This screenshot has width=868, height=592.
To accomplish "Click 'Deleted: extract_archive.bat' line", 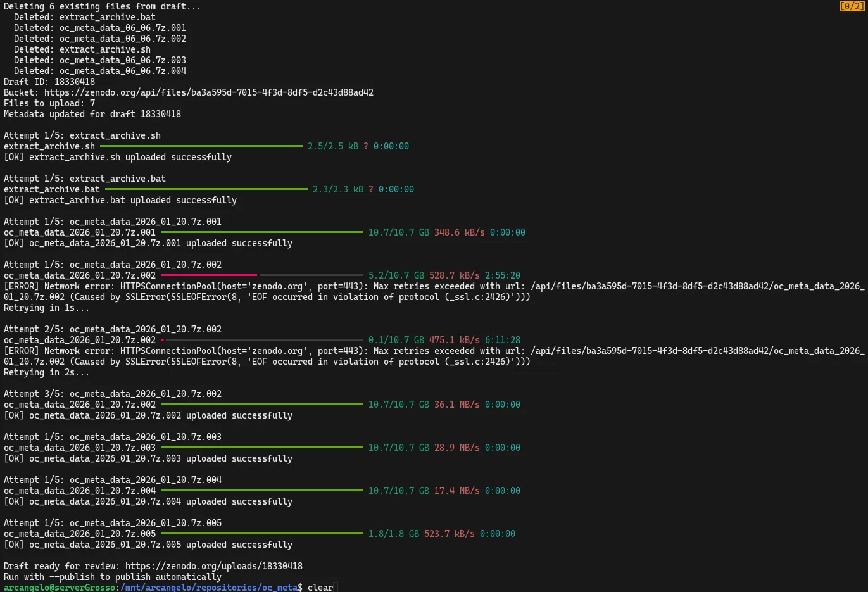I will [84, 17].
